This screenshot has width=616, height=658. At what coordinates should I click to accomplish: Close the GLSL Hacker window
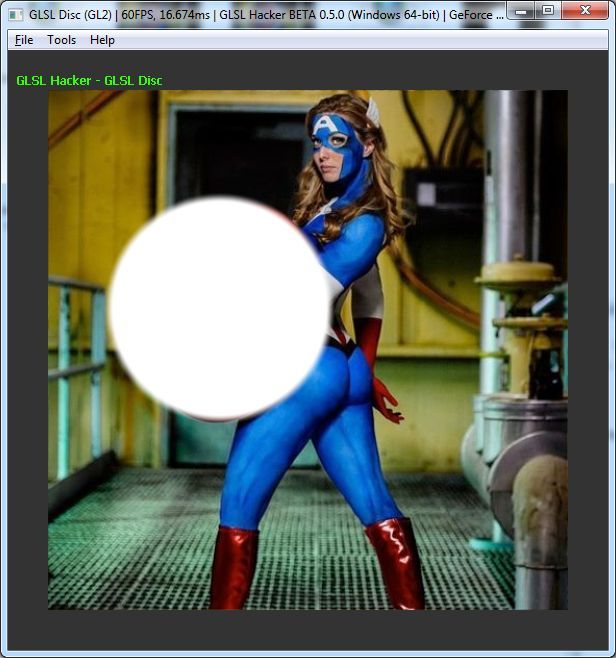point(585,10)
